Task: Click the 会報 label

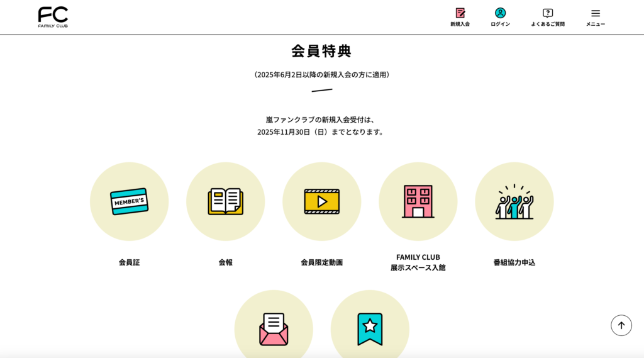Action: click(226, 262)
